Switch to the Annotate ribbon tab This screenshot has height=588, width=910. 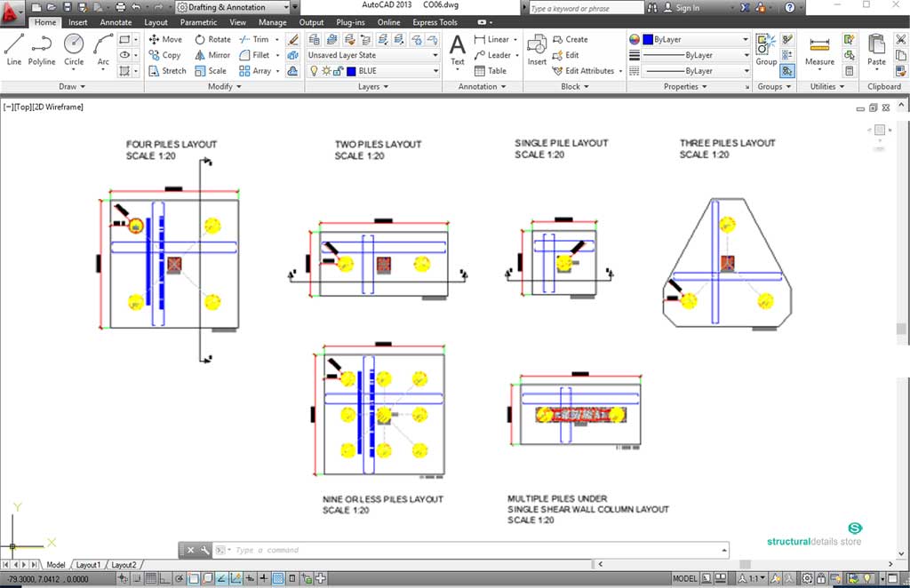(x=116, y=22)
